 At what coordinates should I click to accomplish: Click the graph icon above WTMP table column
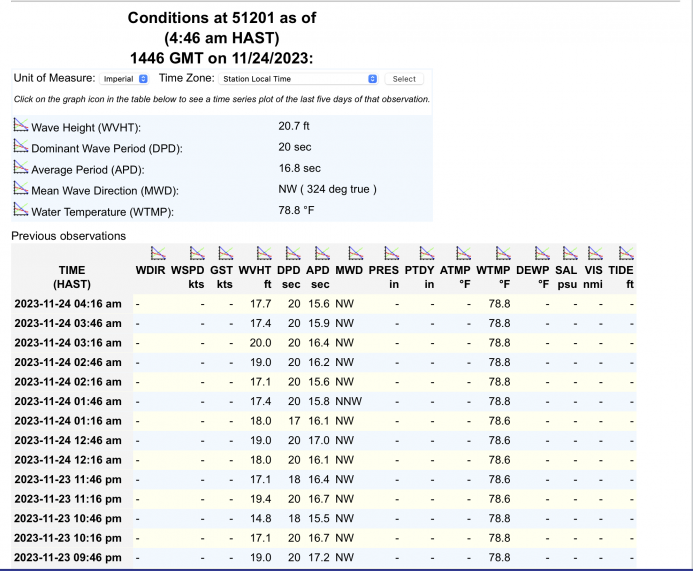(503, 253)
